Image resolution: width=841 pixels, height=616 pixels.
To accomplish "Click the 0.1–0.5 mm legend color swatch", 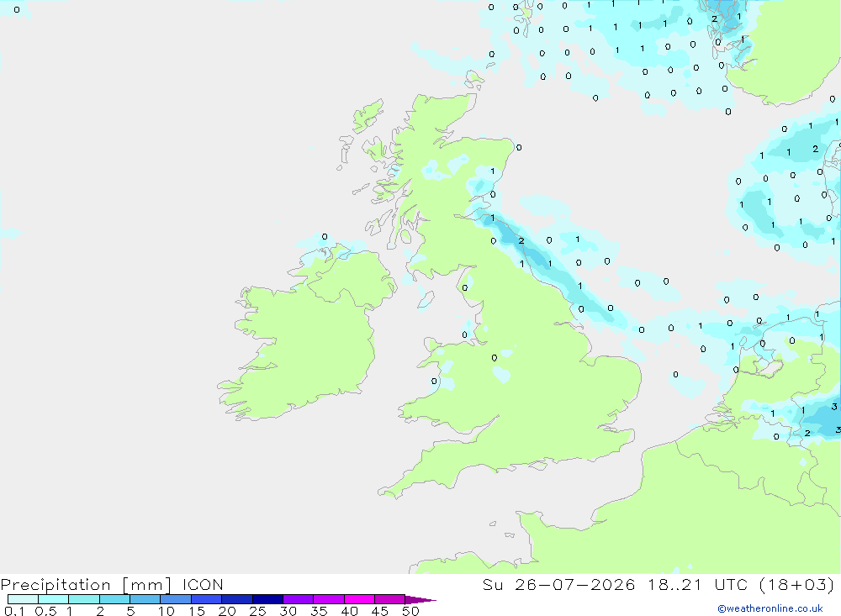I will pos(23,599).
